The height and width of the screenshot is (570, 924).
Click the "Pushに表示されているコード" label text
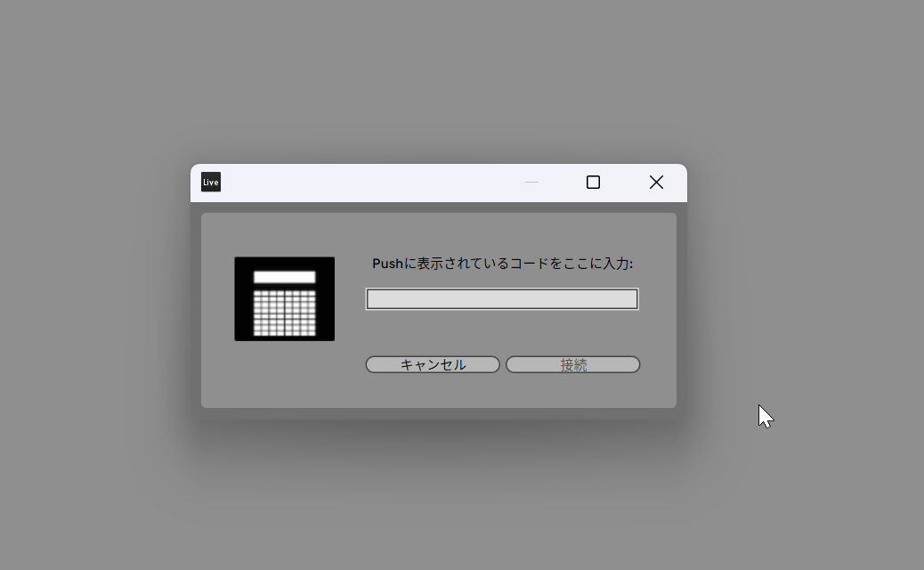452,264
